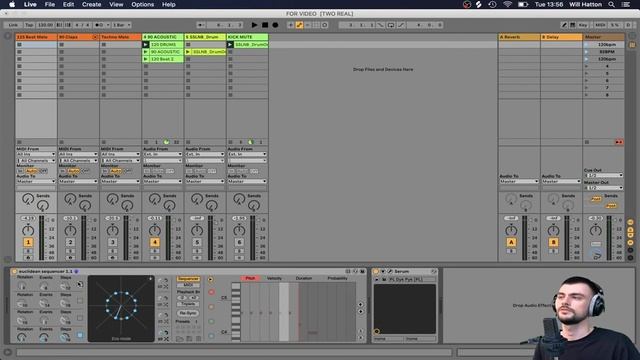Image resolution: width=640 pixels, height=360 pixels.
Task: Toggle track 3 activator button
Action: click(113, 242)
